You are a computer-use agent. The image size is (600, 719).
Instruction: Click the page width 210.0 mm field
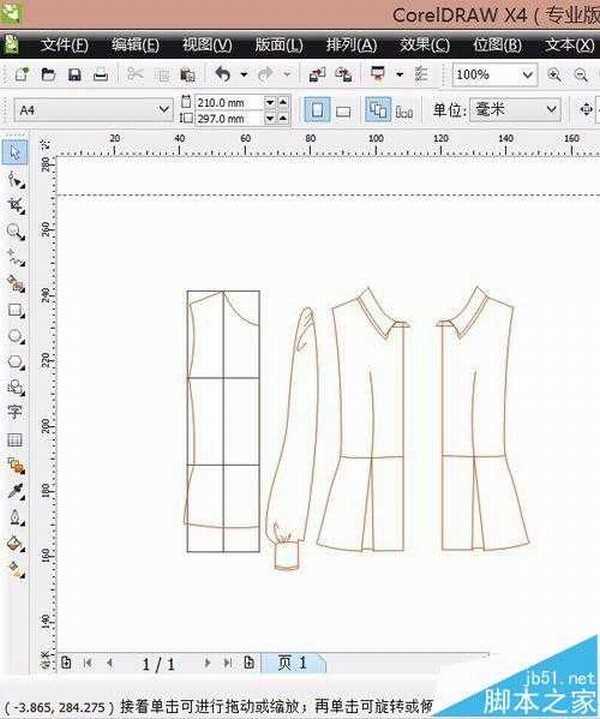tap(230, 102)
